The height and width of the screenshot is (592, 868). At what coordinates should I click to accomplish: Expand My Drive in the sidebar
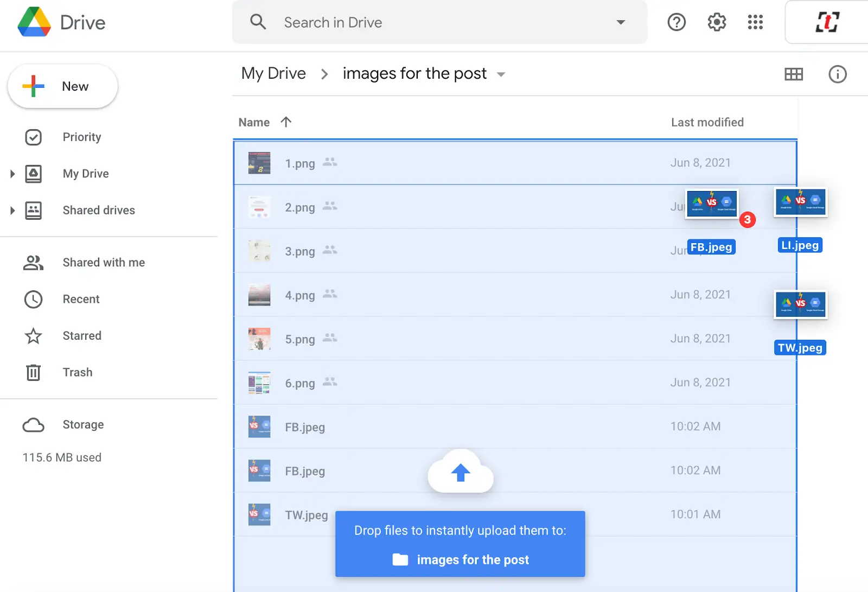[x=12, y=173]
